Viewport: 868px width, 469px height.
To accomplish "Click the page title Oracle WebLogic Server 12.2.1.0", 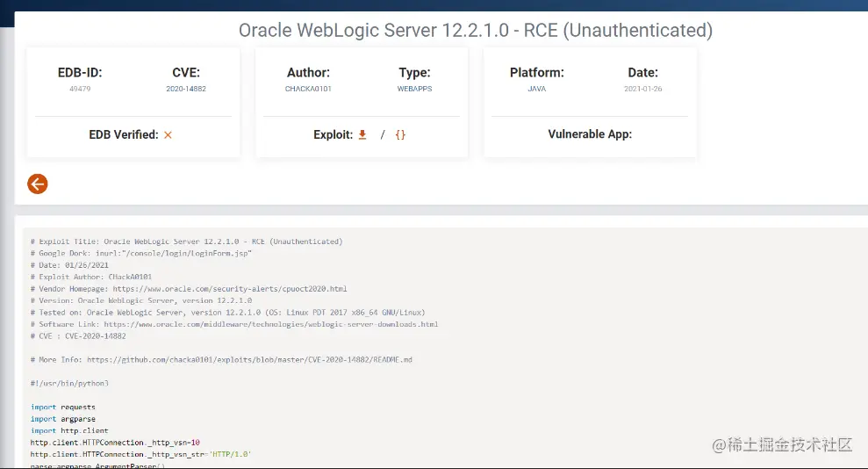I will 476,30.
